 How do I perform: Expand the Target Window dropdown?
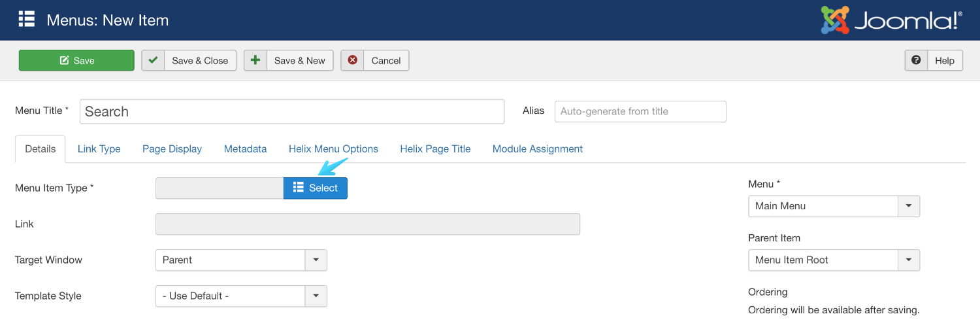(316, 260)
